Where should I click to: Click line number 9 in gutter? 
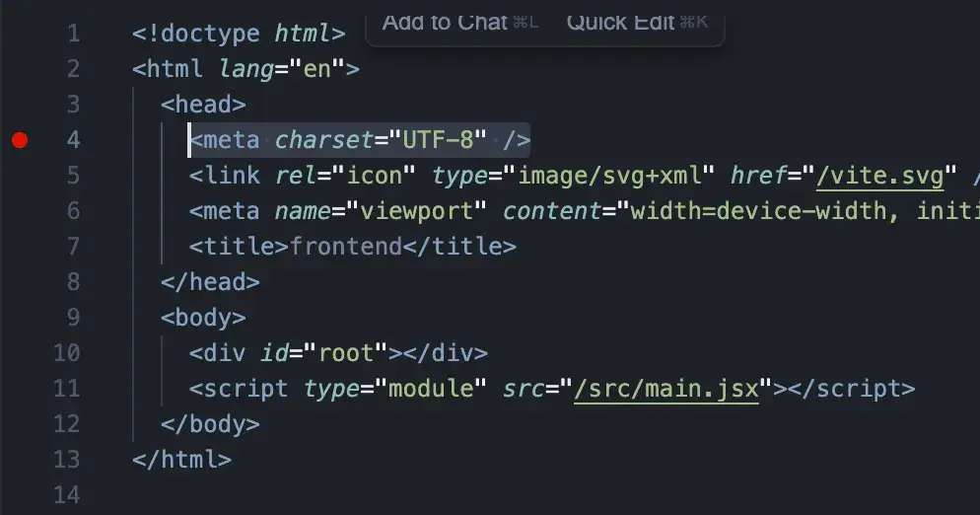click(74, 318)
